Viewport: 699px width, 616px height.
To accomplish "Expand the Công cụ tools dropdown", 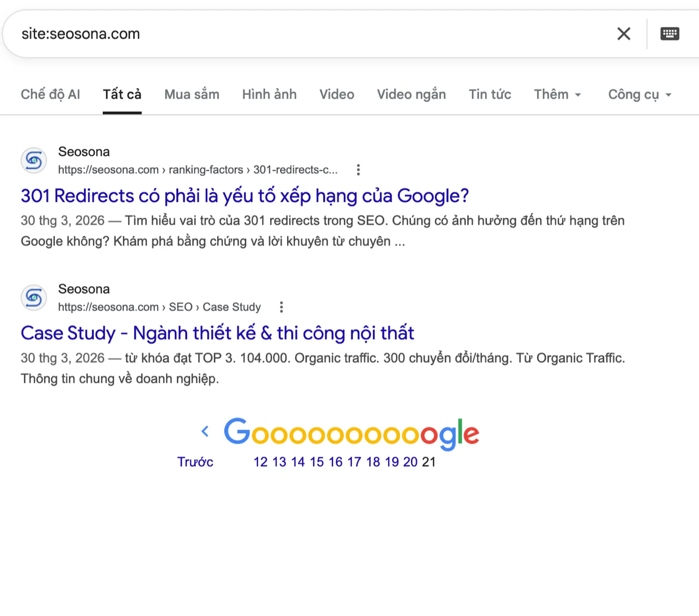I will pyautogui.click(x=640, y=94).
